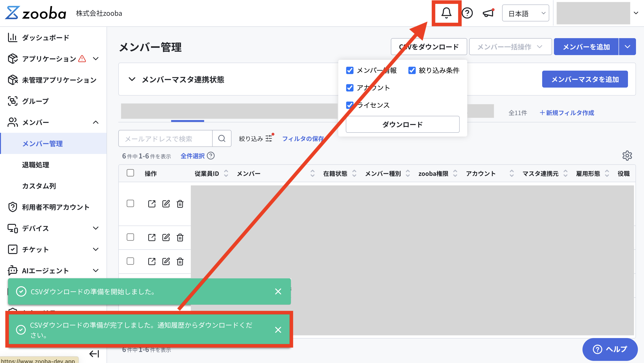Sort by 従業員ID column arrows
The height and width of the screenshot is (363, 644).
tap(226, 173)
